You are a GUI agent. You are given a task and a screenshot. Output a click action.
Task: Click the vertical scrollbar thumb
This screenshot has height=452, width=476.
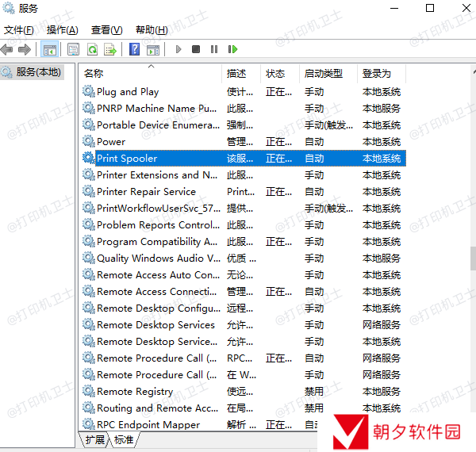tap(473, 259)
